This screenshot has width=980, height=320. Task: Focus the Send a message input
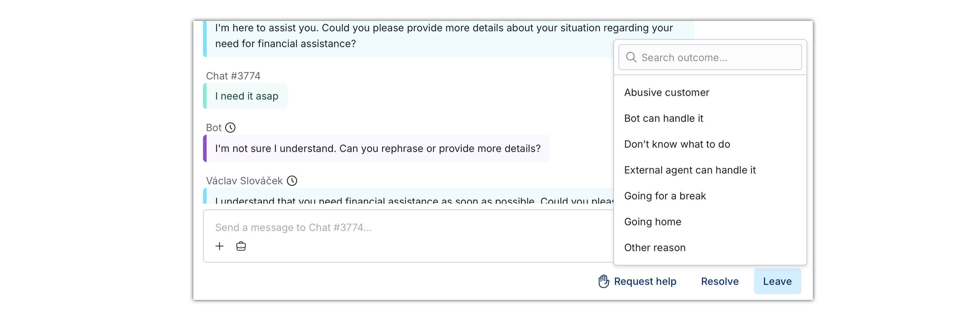coord(409,227)
